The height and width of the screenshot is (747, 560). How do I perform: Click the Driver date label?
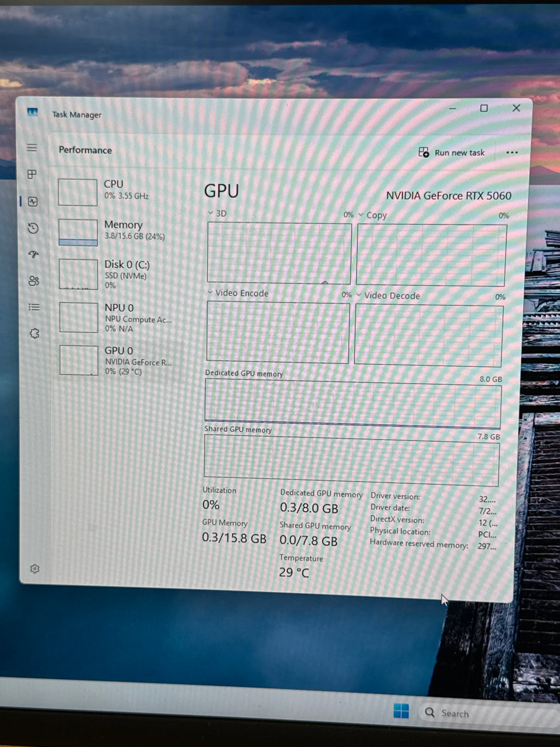(x=390, y=507)
